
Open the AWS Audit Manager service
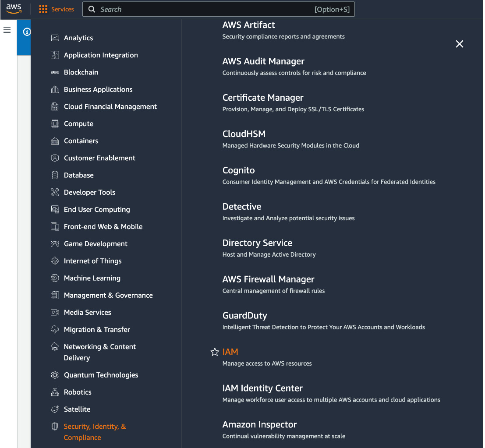click(x=264, y=61)
